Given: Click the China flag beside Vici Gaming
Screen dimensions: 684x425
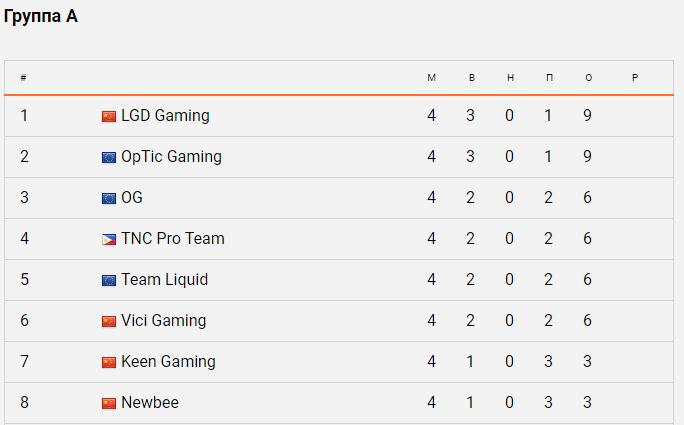Looking at the screenshot, I should pos(109,322).
